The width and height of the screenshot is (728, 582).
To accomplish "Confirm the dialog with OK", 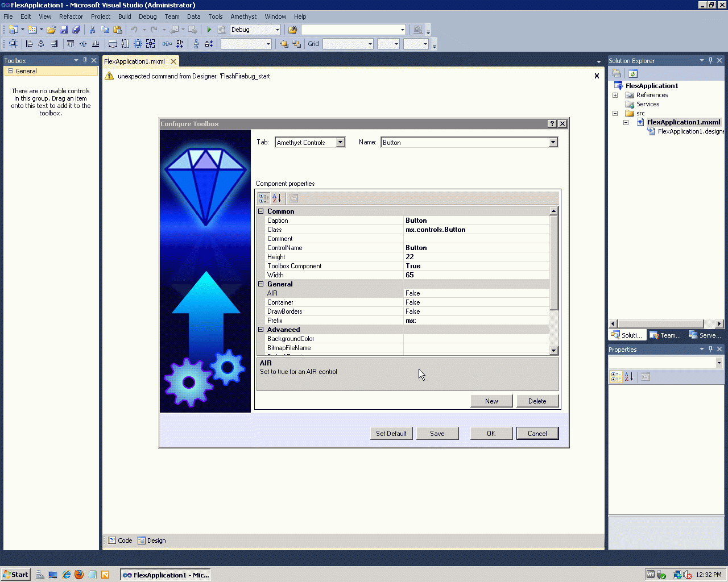I will click(x=491, y=433).
